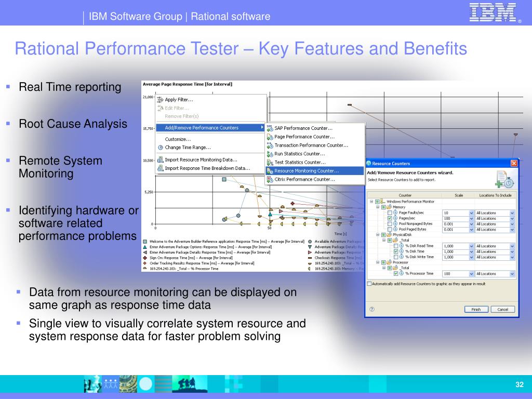Image resolution: width=532 pixels, height=399 pixels.
Task: Click the 'Real Time reporting' bullet text
Action: tap(70, 87)
